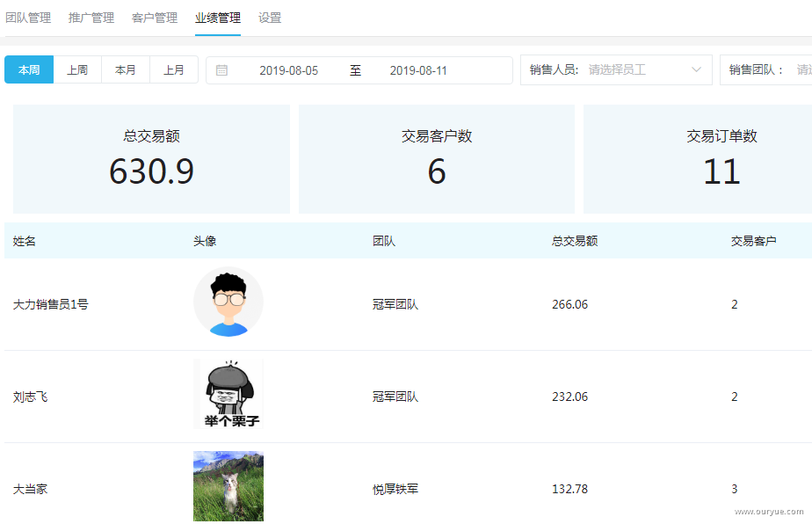Click the amount 132.78

(569, 490)
